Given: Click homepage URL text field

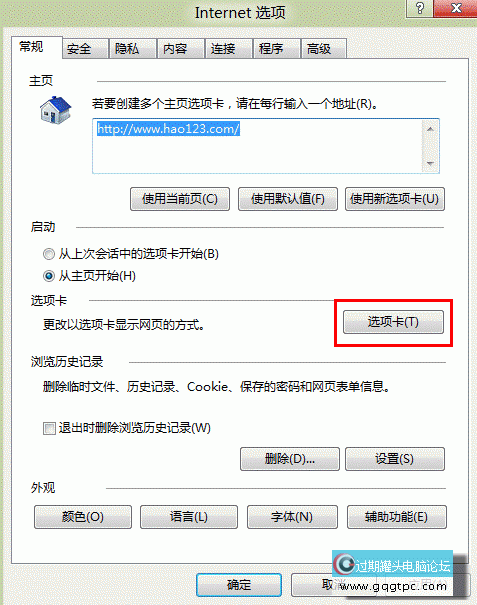Looking at the screenshot, I should pyautogui.click(x=257, y=146).
